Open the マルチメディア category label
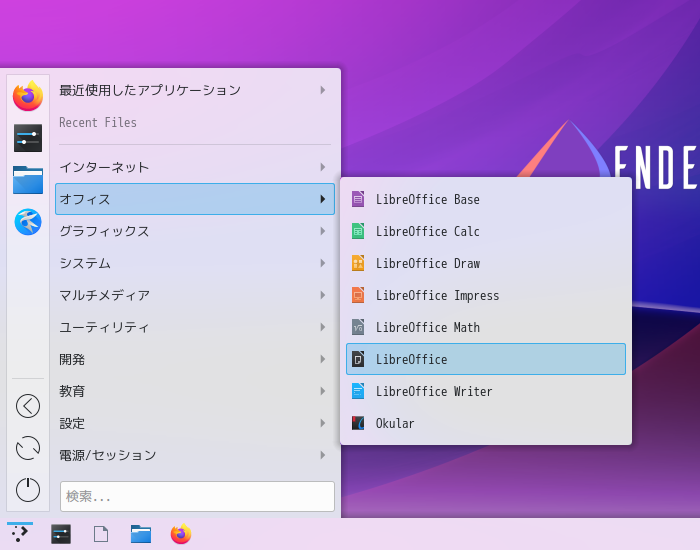 (104, 295)
